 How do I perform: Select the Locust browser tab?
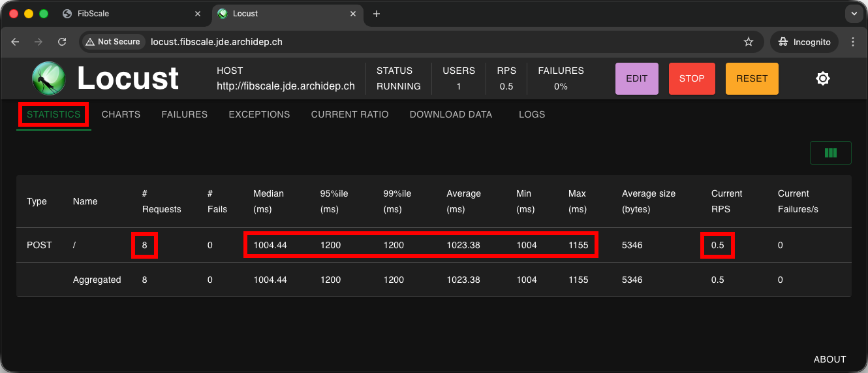[x=288, y=14]
